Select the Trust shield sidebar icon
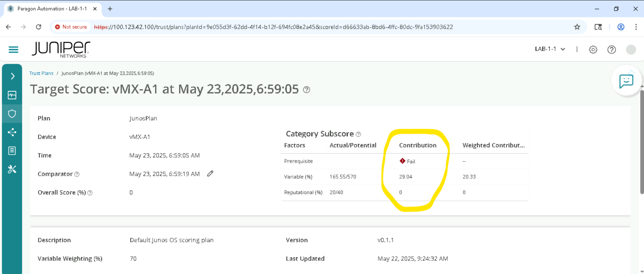The width and height of the screenshot is (644, 274). (12, 114)
